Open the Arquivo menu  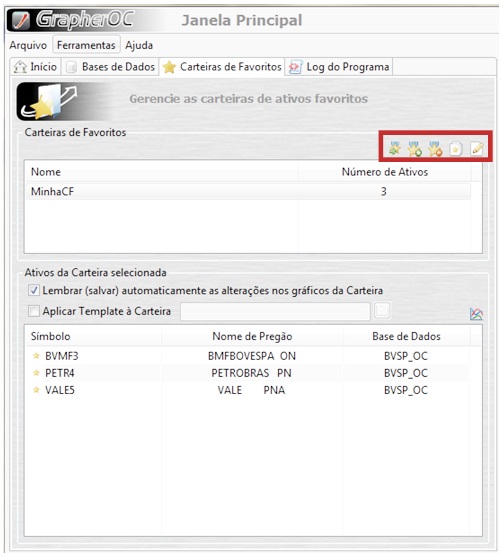point(28,45)
